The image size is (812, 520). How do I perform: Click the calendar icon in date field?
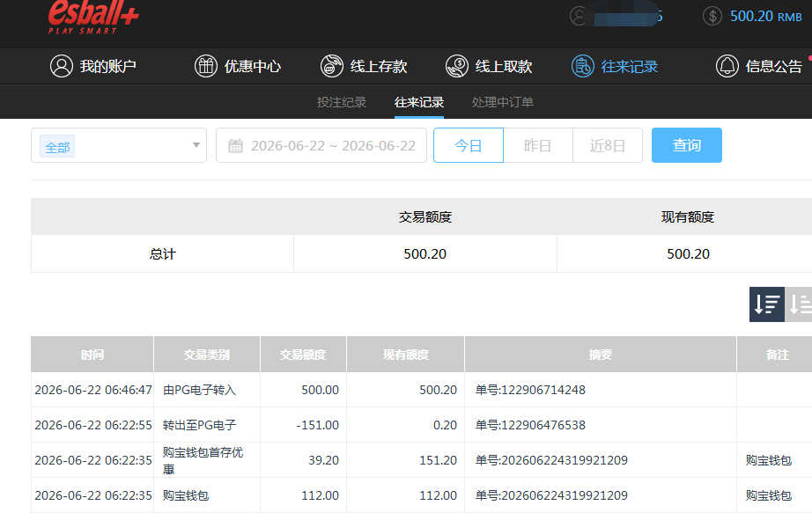[235, 146]
